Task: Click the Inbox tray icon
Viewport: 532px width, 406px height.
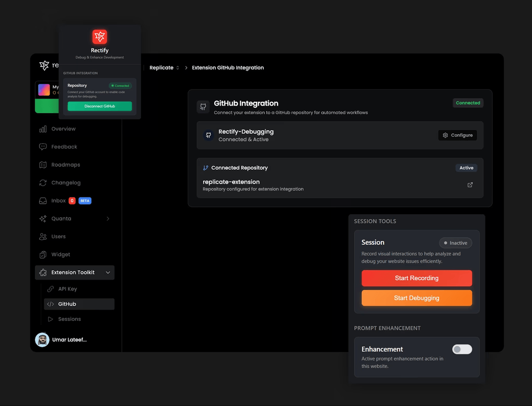Action: point(43,201)
